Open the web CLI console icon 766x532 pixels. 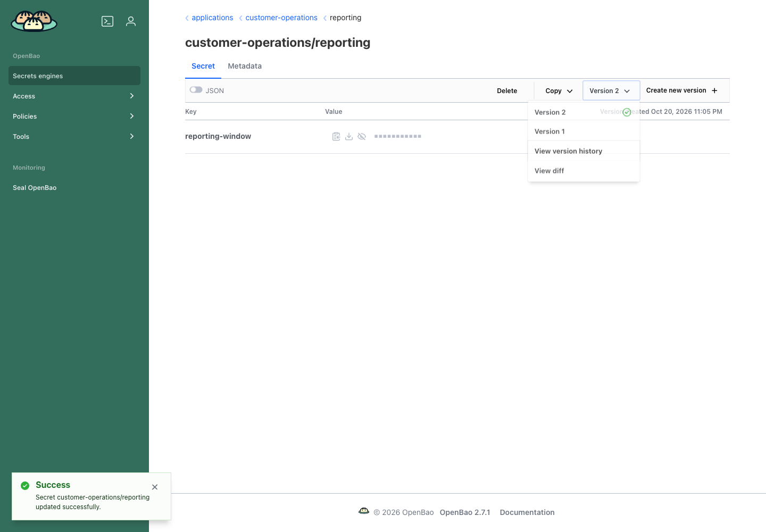point(107,21)
